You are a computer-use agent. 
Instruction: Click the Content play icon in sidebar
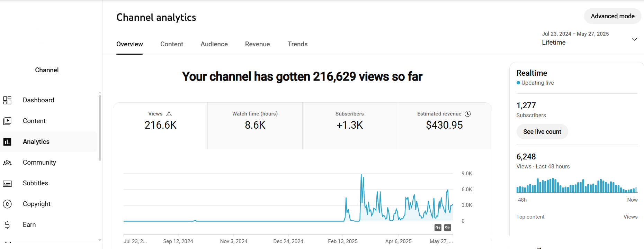[x=7, y=121]
